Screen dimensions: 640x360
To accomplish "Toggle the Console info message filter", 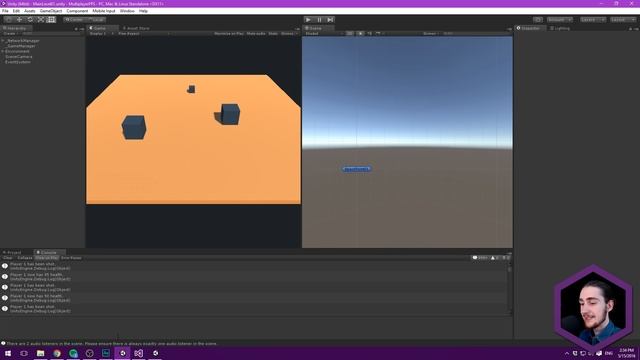I will [x=480, y=258].
